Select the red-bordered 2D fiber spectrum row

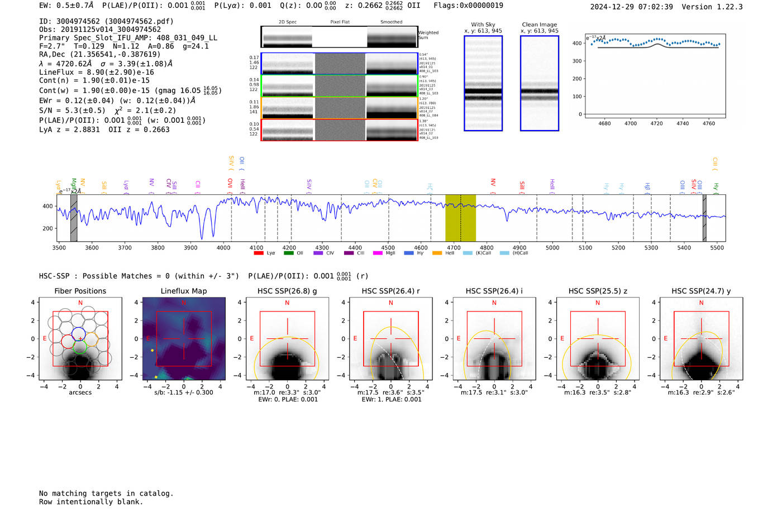click(x=339, y=130)
